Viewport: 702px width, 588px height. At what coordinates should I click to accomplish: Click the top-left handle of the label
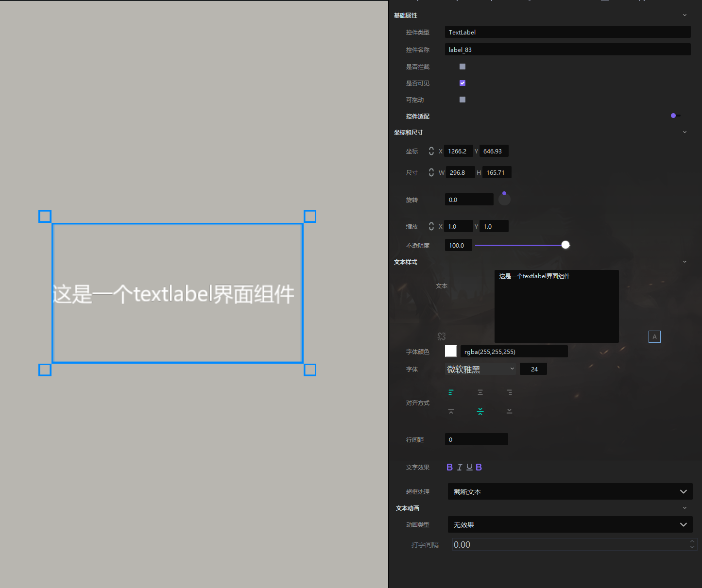click(x=45, y=216)
